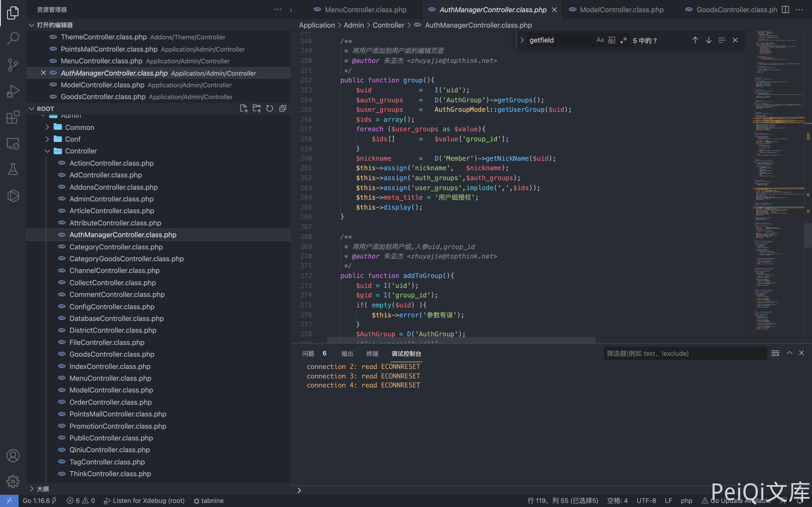
Task: Toggle regular expression search option
Action: click(x=623, y=40)
